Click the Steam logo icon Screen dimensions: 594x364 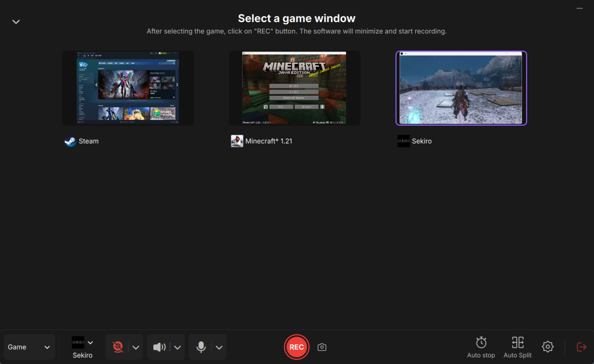click(x=70, y=141)
